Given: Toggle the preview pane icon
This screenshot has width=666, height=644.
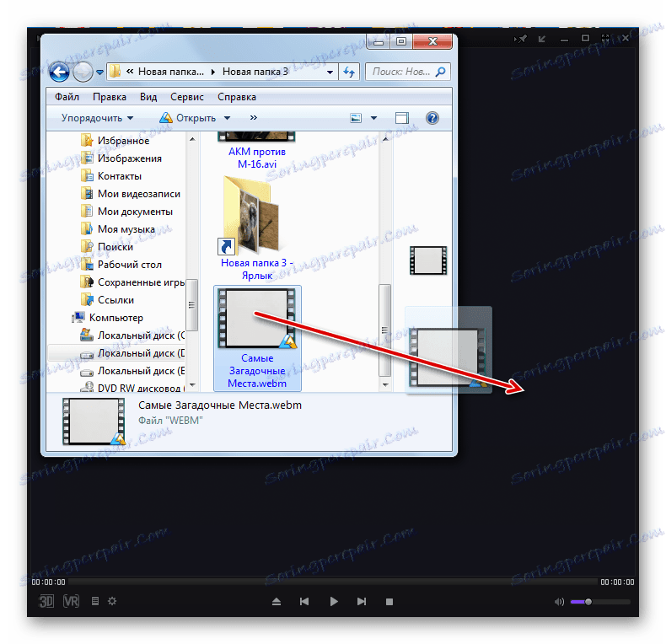Looking at the screenshot, I should [x=402, y=118].
